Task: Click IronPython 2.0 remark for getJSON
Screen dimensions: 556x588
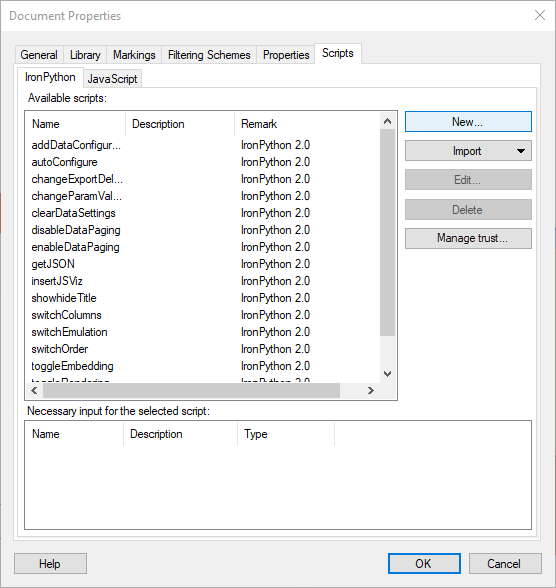Action: (276, 264)
